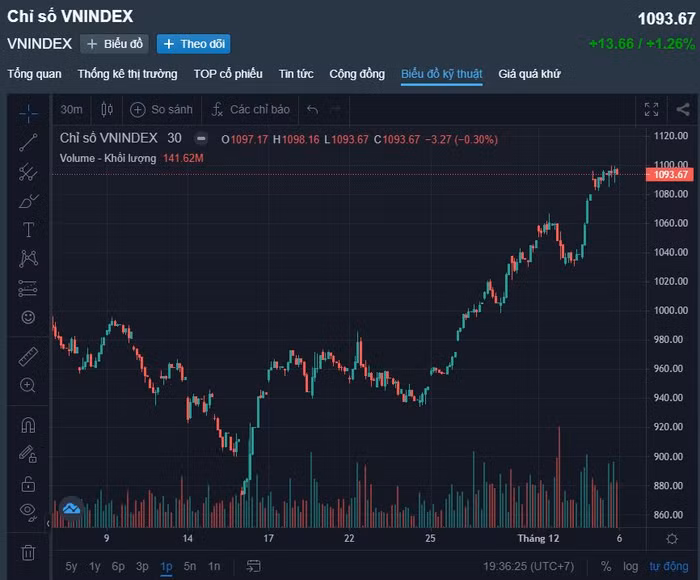Collapse the left drawing toolbar arrow
Viewport: 700px width, 580px height.
click(48, 523)
